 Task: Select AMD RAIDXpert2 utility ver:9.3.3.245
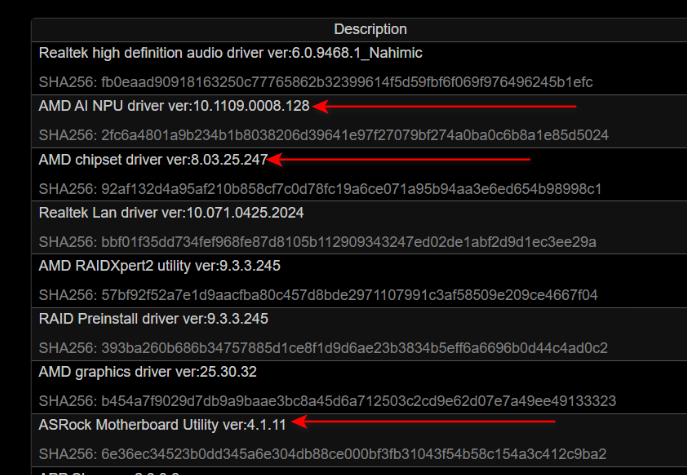(159, 266)
